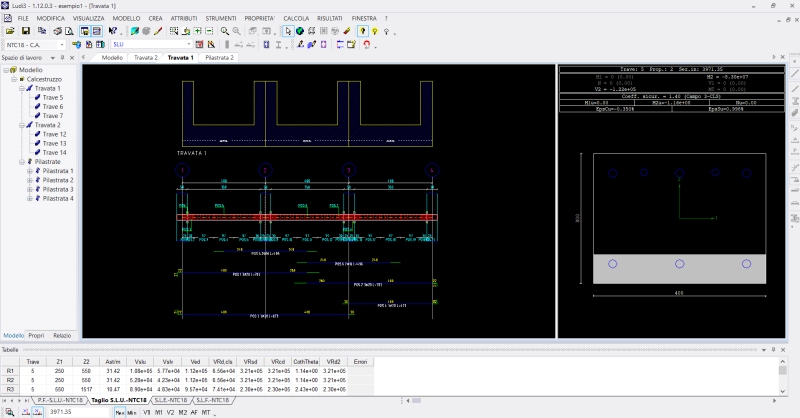
Task: Select Trave 12 in the model tree
Action: 54,134
